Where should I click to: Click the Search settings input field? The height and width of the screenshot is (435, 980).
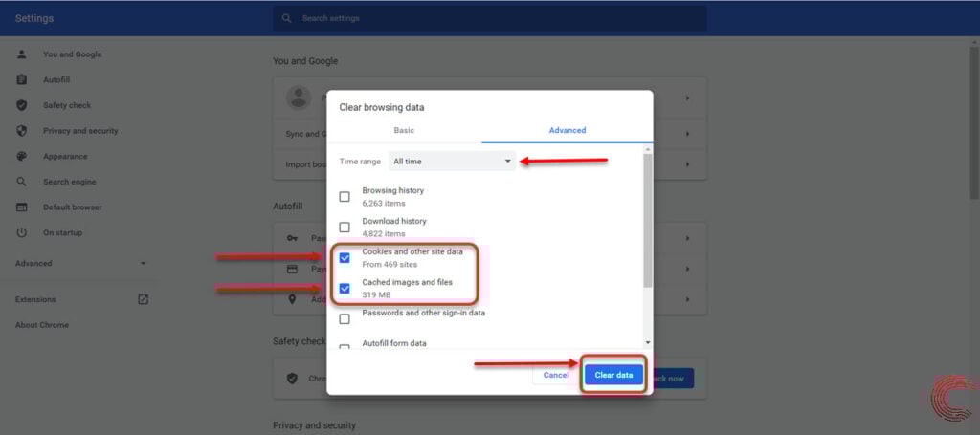click(x=490, y=19)
